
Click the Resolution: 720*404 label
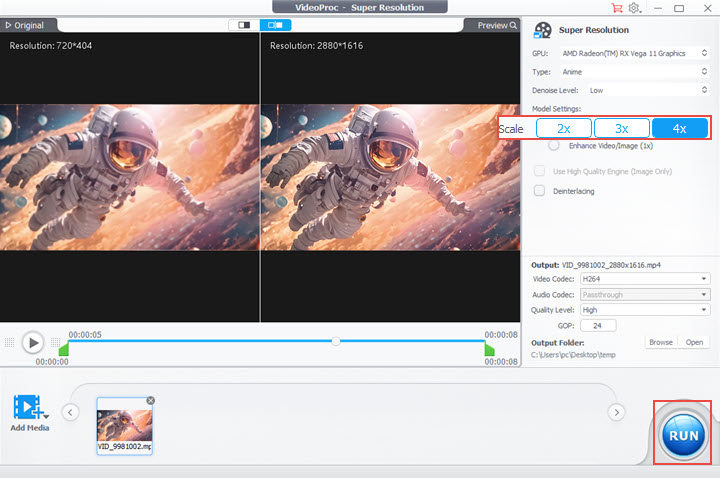click(51, 45)
